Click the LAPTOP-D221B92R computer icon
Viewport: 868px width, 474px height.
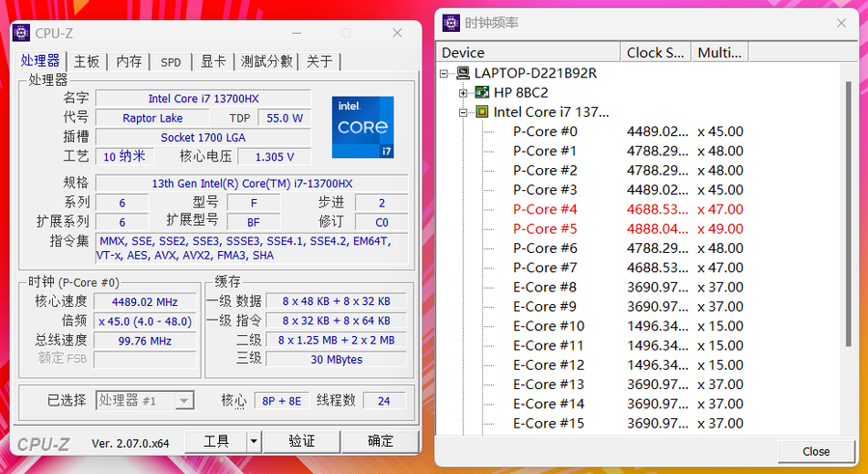[x=463, y=73]
